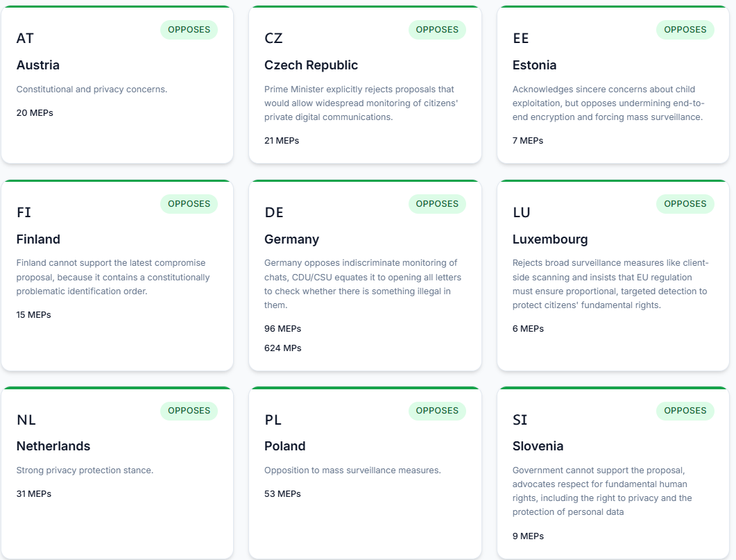Select the Czech Republic card title
Image resolution: width=736 pixels, height=560 pixels.
click(x=311, y=65)
